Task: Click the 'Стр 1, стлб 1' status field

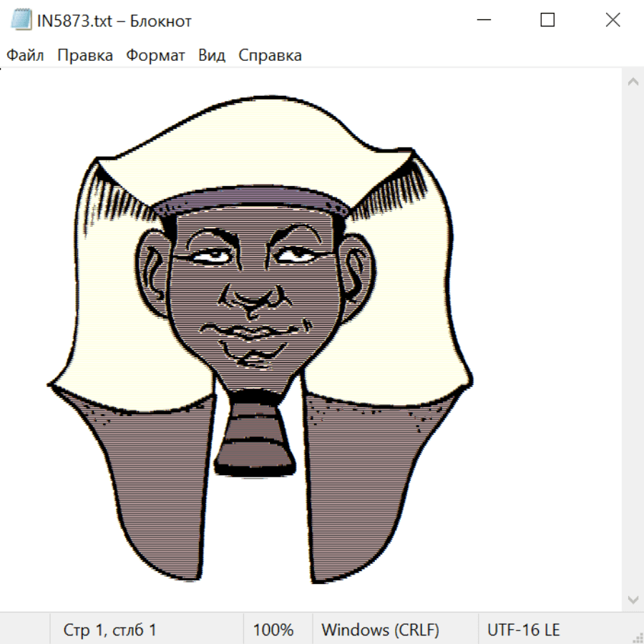Action: click(110, 630)
